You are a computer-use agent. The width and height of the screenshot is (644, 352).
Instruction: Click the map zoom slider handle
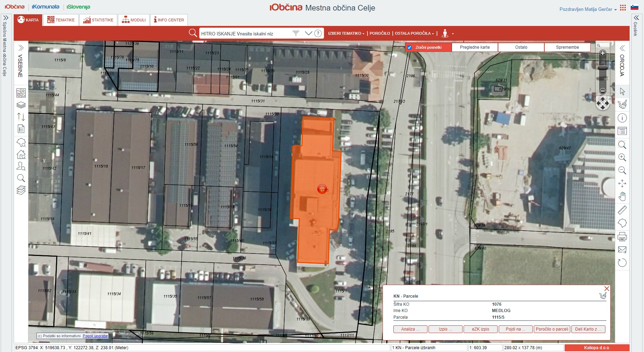pos(603,68)
